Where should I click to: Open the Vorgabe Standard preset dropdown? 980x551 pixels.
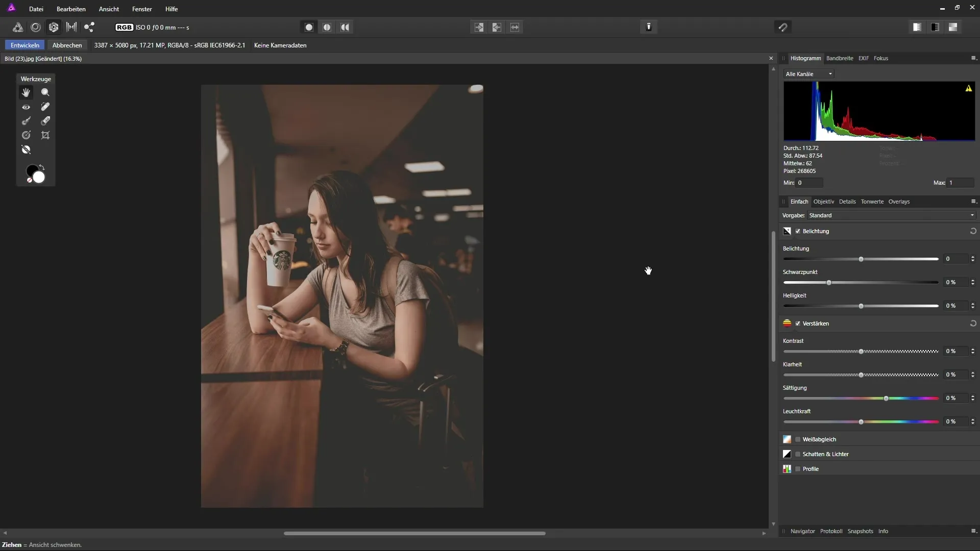(x=892, y=215)
